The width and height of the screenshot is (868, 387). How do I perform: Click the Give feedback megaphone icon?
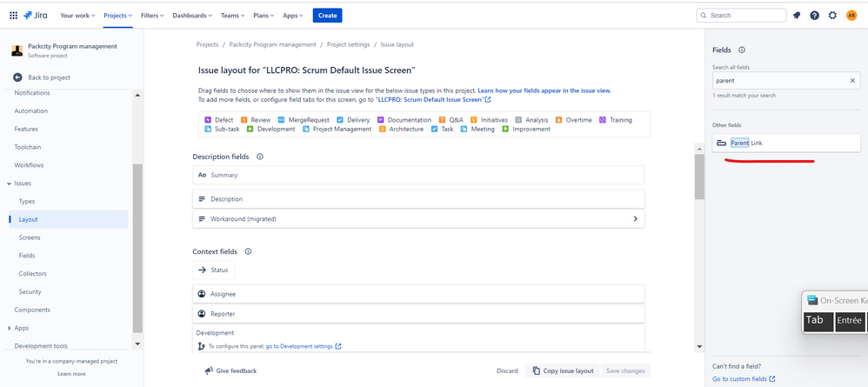point(209,371)
